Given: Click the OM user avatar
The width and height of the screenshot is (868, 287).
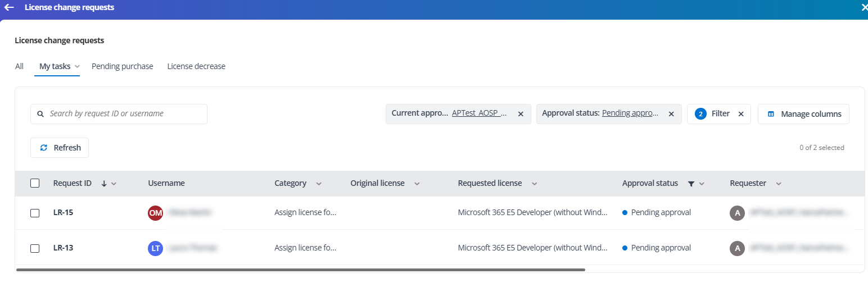Looking at the screenshot, I should point(155,213).
